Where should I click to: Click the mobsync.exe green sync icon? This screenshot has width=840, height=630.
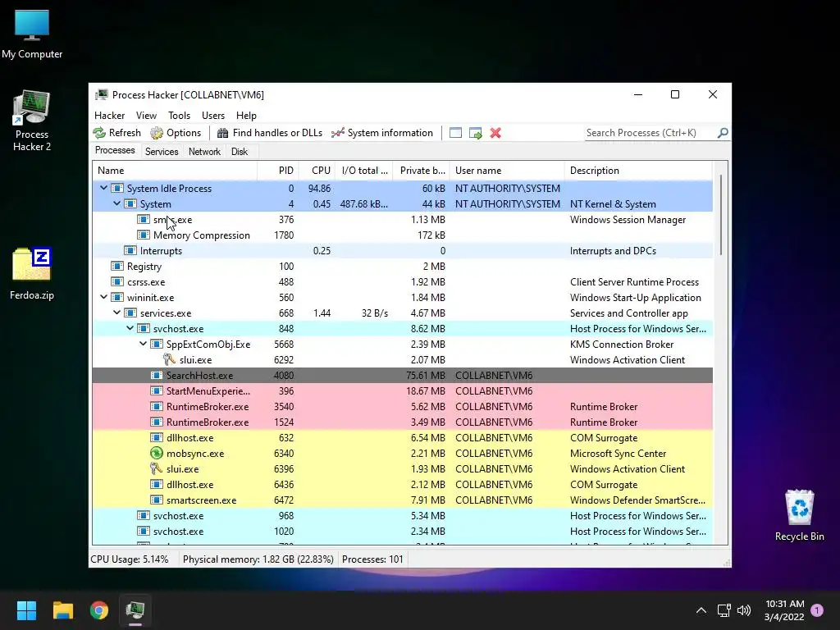pyautogui.click(x=157, y=453)
